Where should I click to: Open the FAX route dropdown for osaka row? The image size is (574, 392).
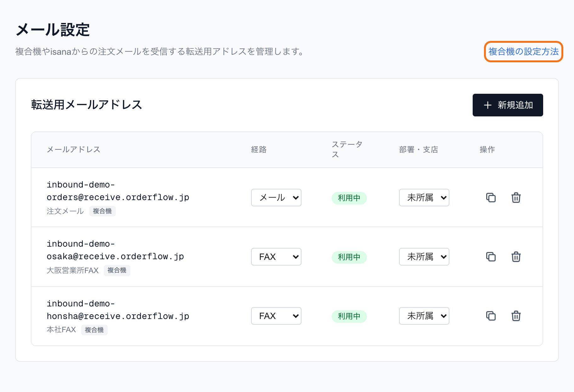point(276,257)
